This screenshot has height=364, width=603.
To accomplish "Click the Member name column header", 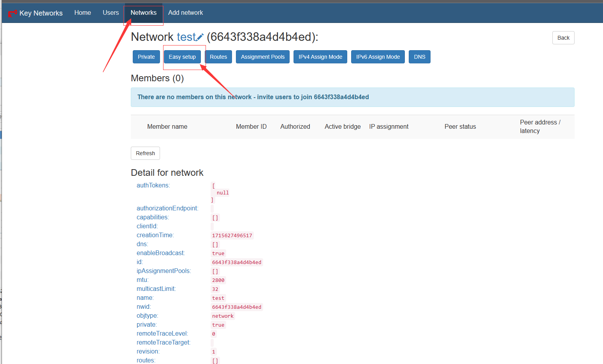I will click(x=167, y=127).
